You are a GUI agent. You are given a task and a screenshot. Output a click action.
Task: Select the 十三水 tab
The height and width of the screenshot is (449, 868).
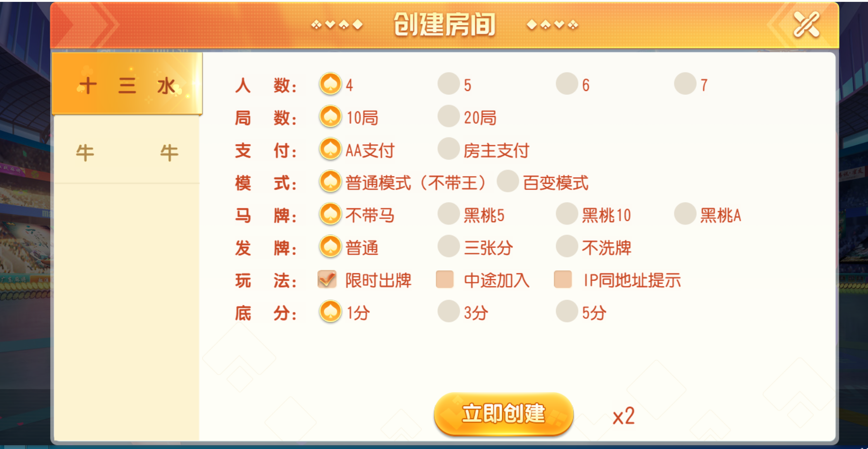click(127, 84)
